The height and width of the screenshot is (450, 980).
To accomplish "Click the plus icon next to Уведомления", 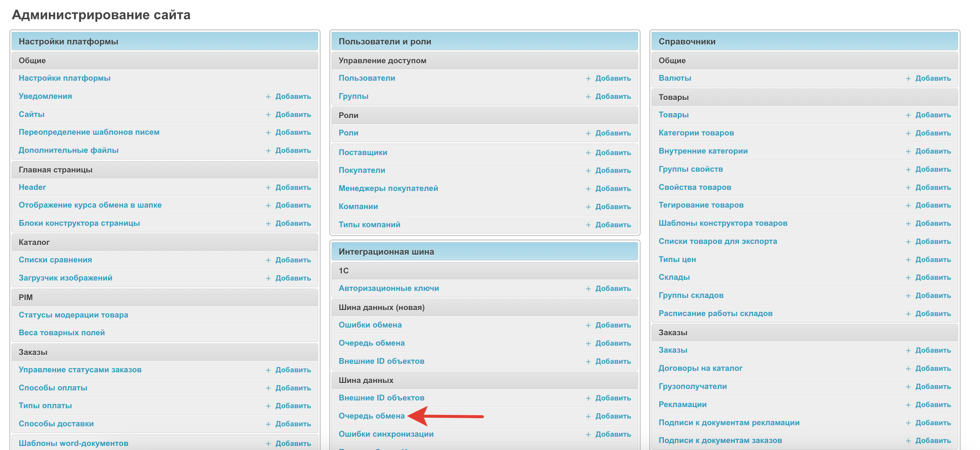I will click(x=268, y=97).
